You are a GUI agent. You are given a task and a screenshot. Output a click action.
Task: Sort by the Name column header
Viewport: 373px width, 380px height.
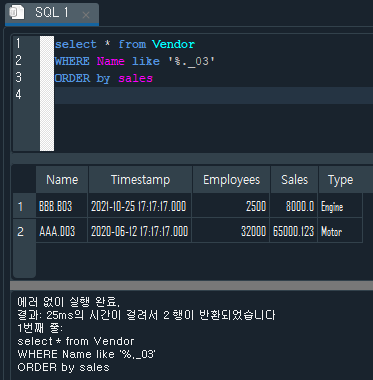(62, 180)
